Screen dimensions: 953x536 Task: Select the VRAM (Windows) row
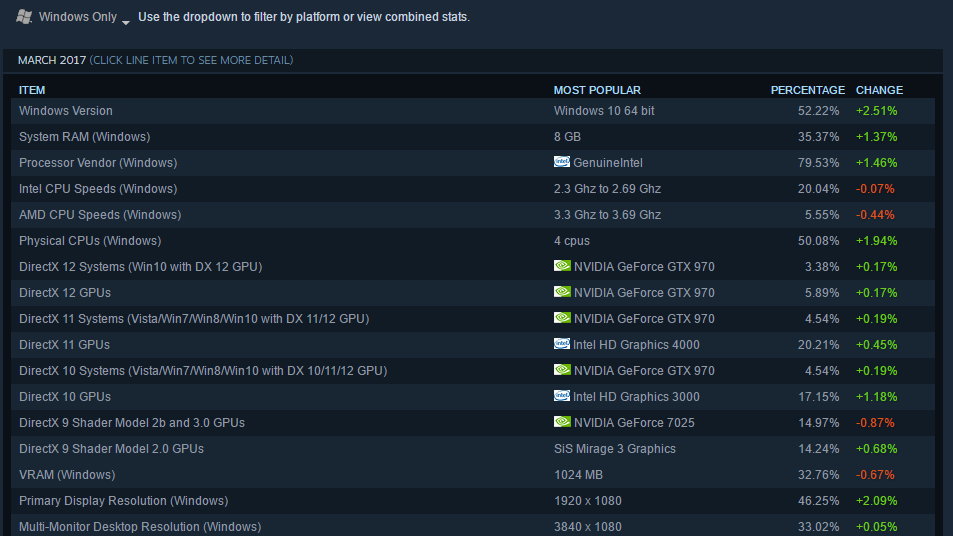tap(67, 475)
